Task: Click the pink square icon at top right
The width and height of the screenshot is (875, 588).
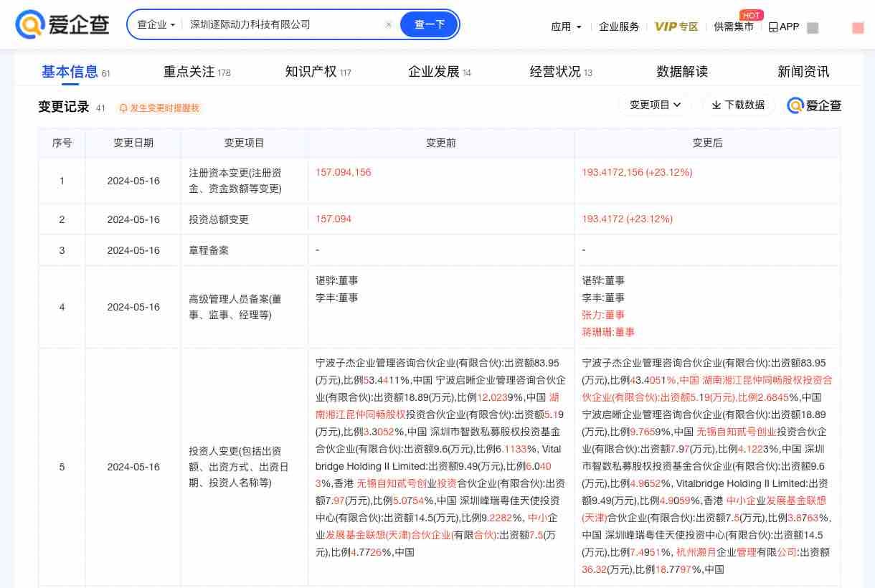Action: click(x=858, y=28)
